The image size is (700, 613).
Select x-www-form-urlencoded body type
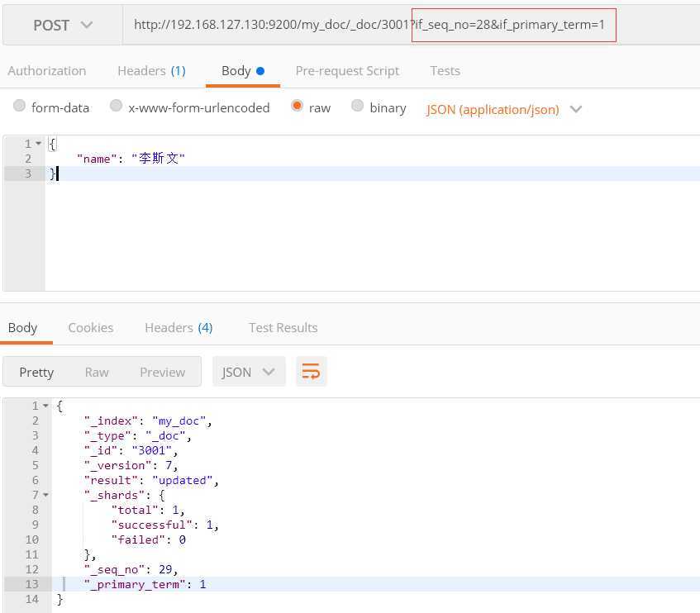(117, 107)
